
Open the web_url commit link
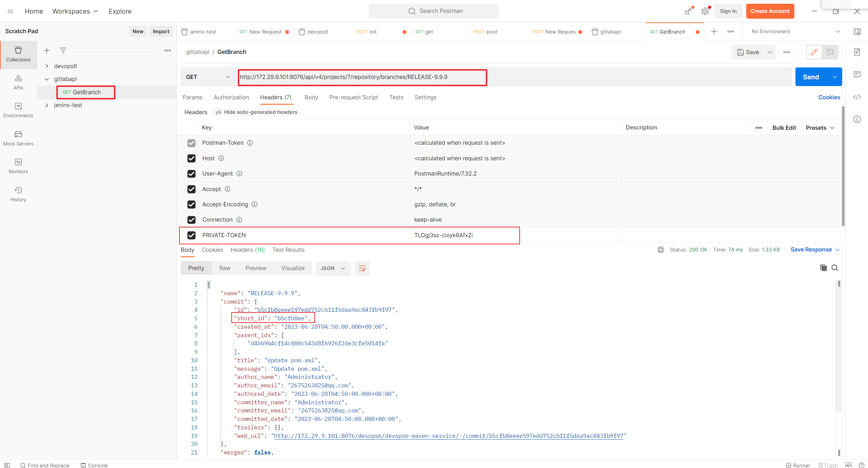click(x=448, y=436)
